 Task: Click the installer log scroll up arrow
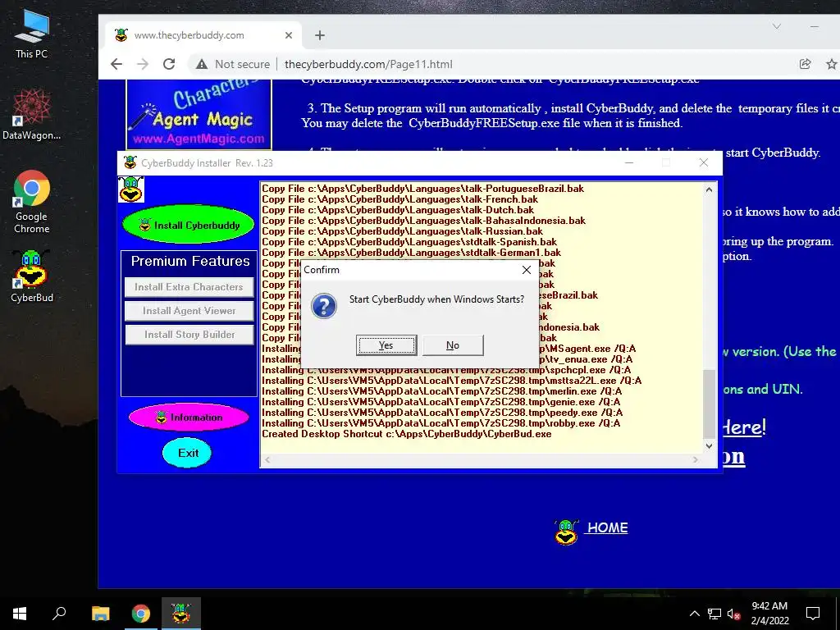coord(710,189)
